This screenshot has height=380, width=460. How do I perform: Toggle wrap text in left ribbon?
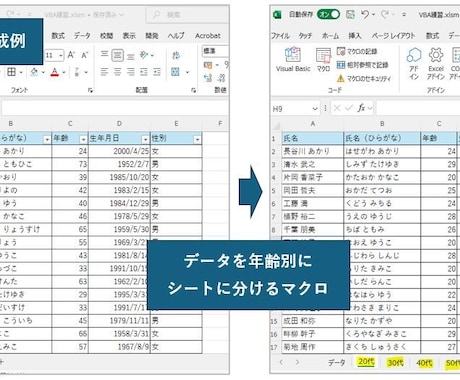(x=176, y=55)
